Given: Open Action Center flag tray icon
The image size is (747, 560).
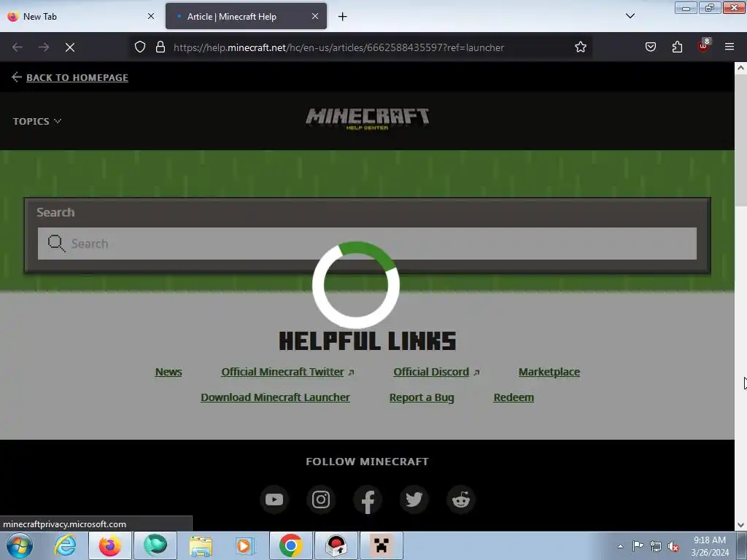Looking at the screenshot, I should pos(638,546).
